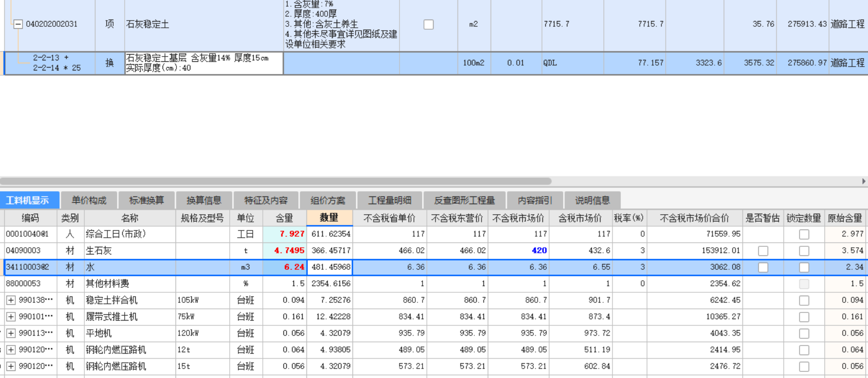The image size is (868, 378).
Task: Lock quantity for 综合工日(市政) row
Action: click(x=804, y=234)
